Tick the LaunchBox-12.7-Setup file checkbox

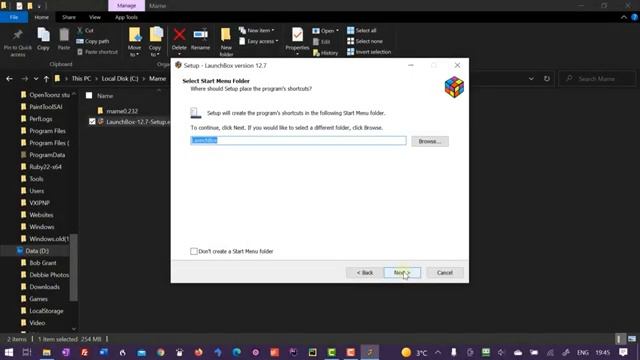(x=92, y=122)
